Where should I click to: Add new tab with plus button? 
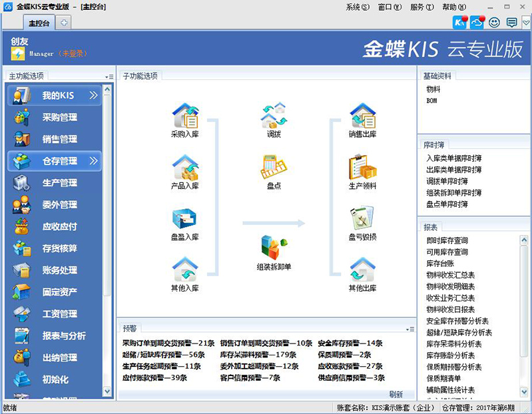point(63,23)
